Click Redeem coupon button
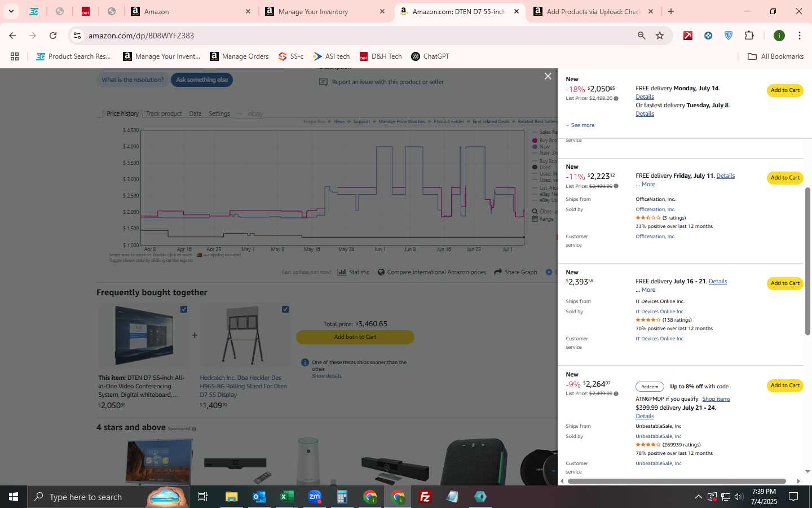The image size is (812, 508). click(650, 387)
